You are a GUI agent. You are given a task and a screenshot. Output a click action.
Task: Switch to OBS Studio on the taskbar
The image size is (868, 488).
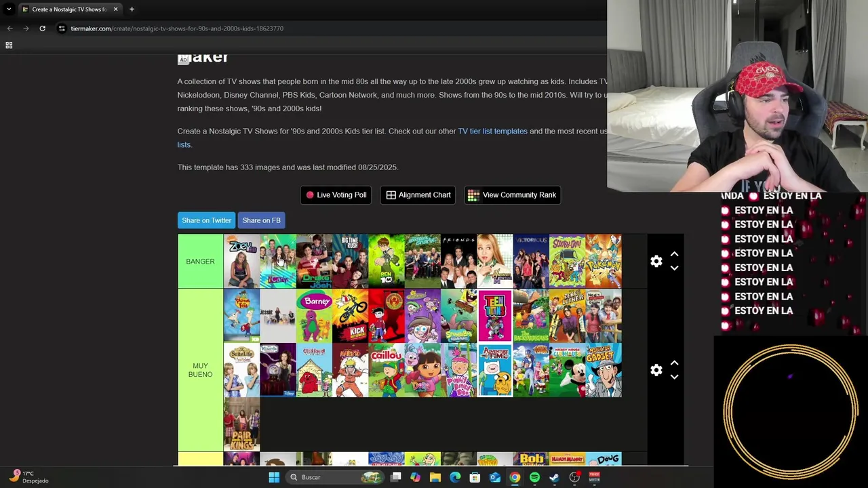tap(574, 477)
